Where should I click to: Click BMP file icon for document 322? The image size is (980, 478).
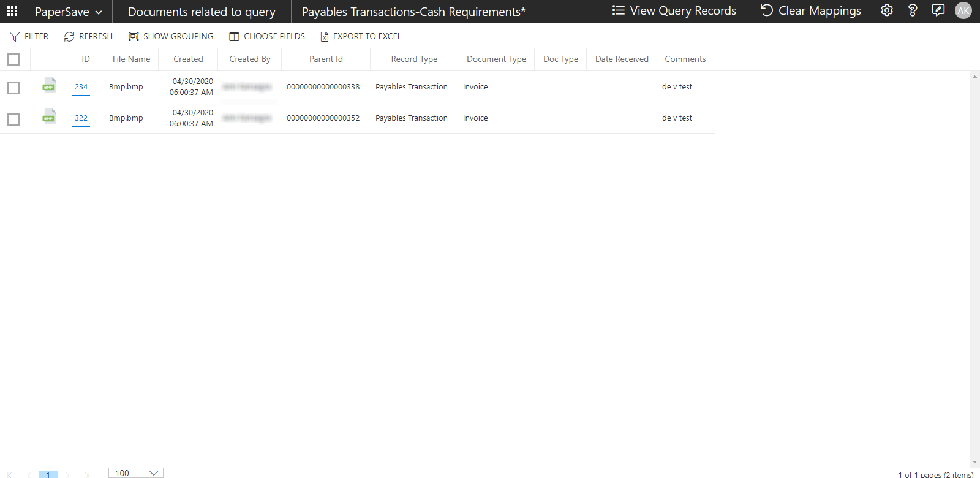click(x=49, y=118)
